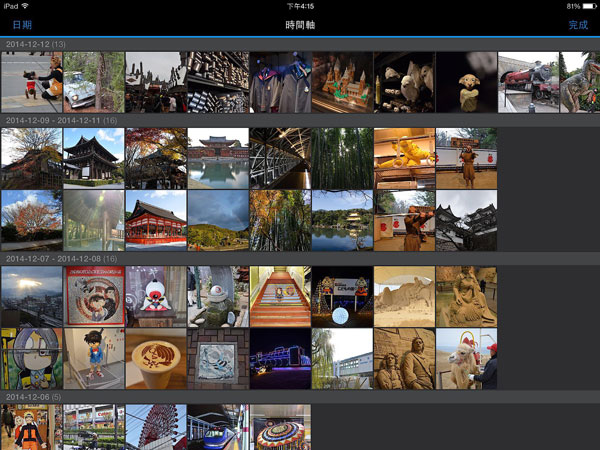Open the latte art coffee photo
This screenshot has height=450, width=600.
click(156, 358)
